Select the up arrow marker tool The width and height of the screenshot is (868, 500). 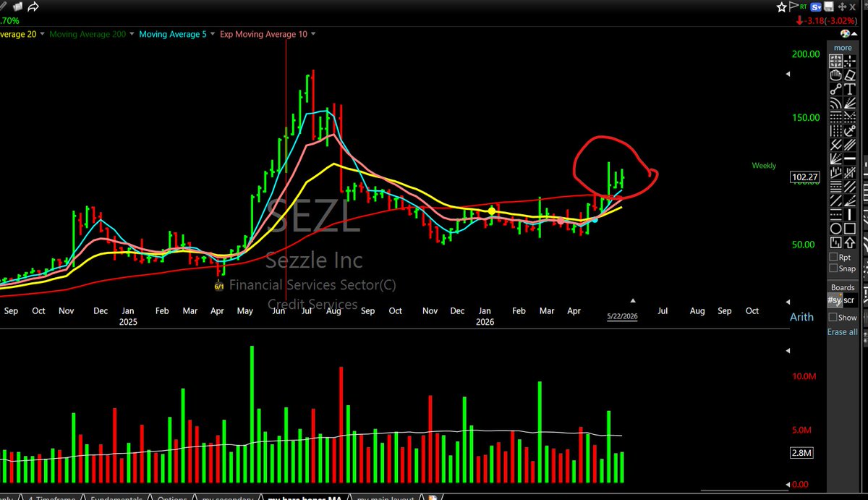[x=850, y=242]
